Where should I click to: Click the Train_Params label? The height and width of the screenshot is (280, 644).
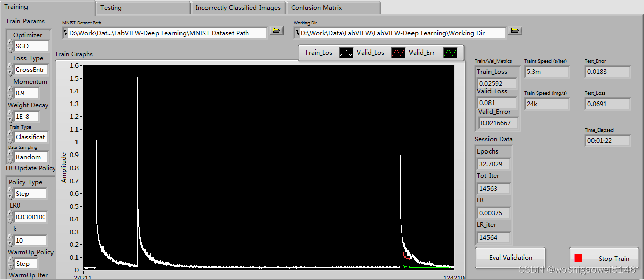pos(25,21)
